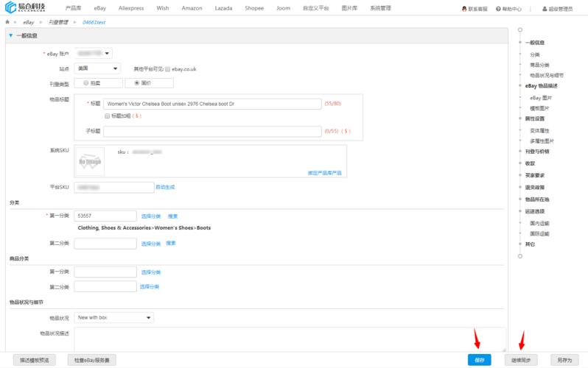Open the 站点 site dropdown showing 美国
Screen dimensions: 588x368
coord(97,68)
